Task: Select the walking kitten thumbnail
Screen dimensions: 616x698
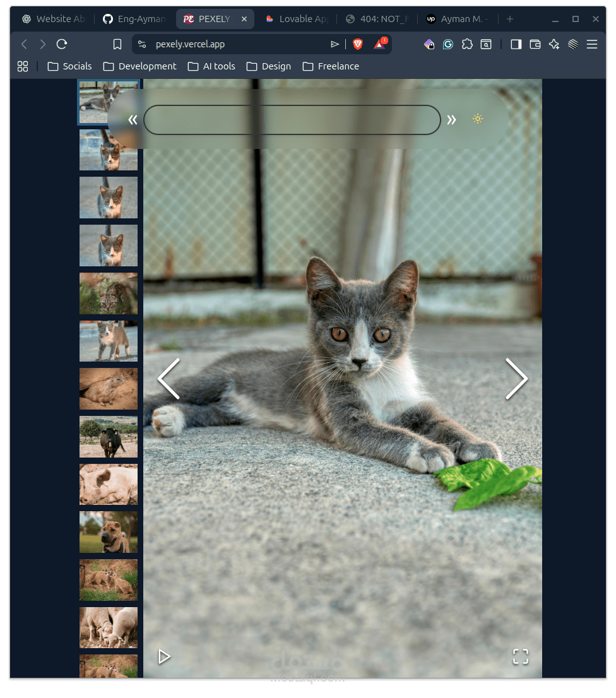Action: click(109, 341)
